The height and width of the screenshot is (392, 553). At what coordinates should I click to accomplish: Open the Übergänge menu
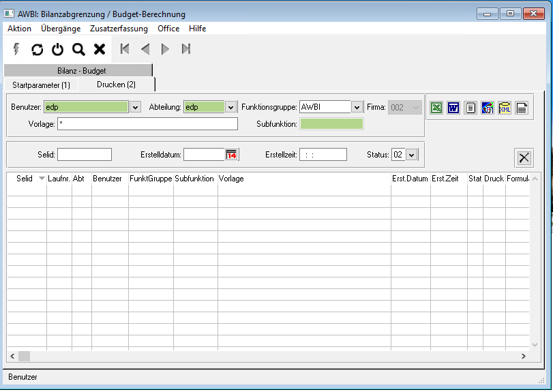[61, 29]
